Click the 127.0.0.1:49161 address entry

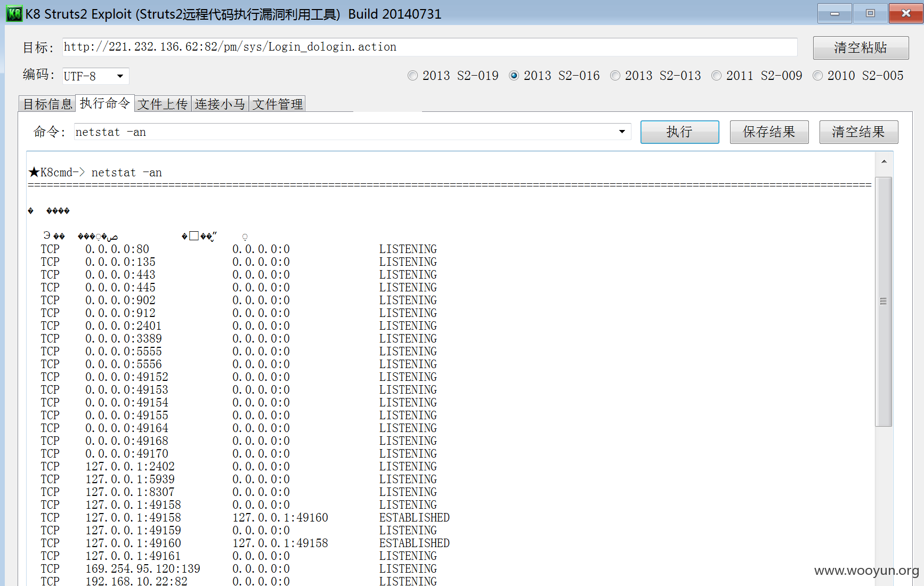click(133, 556)
